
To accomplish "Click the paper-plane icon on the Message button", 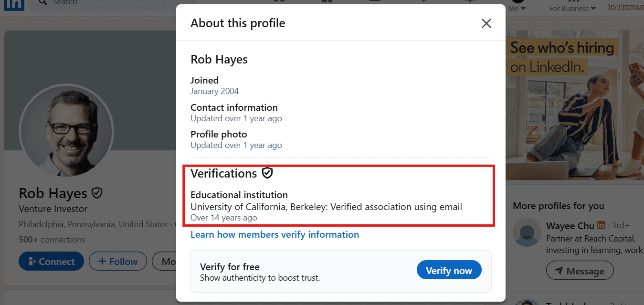I will pyautogui.click(x=560, y=270).
